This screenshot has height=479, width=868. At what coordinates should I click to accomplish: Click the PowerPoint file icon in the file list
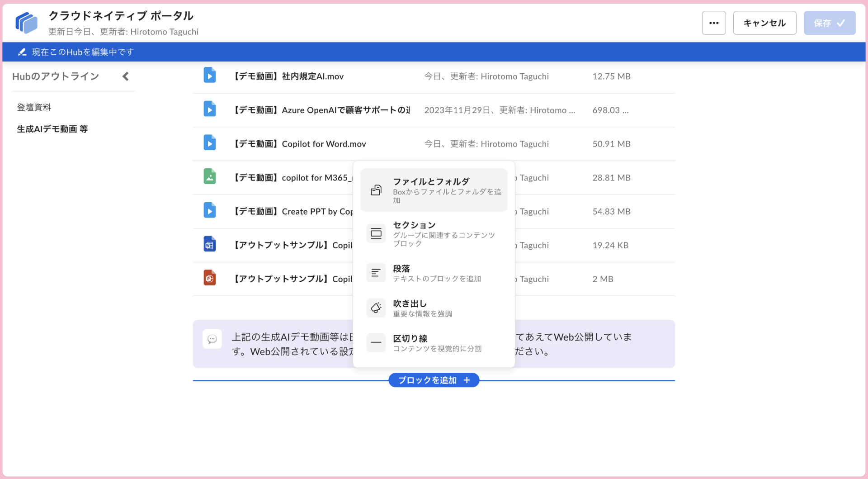pyautogui.click(x=210, y=277)
